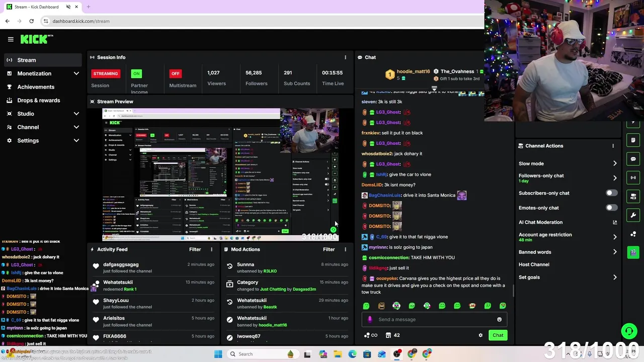This screenshot has height=362, width=644.
Task: Click Arielsitos follower entry
Action: (114, 318)
